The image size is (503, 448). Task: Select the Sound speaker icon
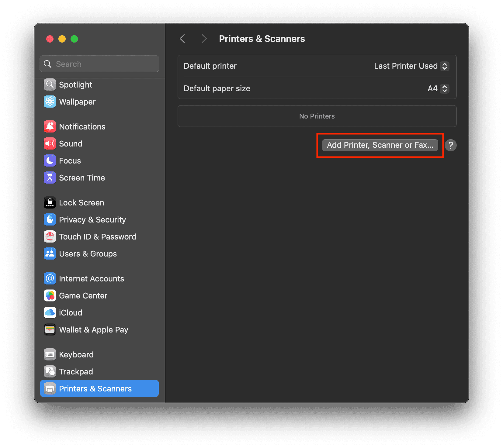(50, 144)
